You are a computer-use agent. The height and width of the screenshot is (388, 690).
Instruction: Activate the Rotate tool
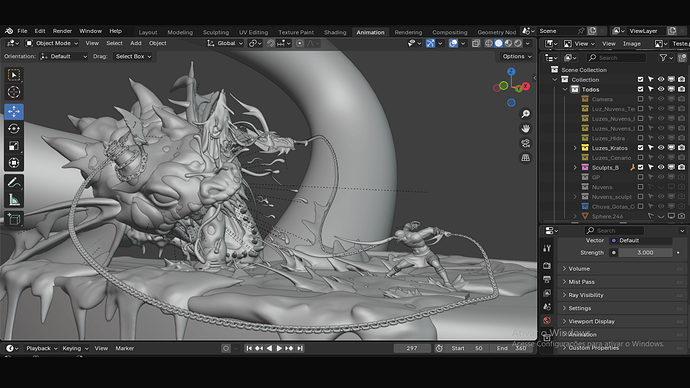[14, 128]
